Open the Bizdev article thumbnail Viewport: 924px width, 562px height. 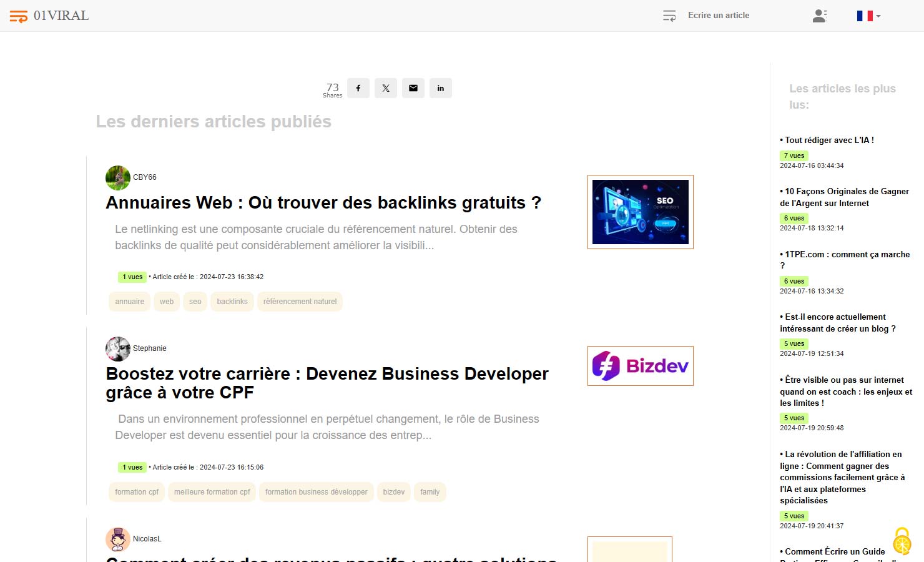(x=641, y=366)
